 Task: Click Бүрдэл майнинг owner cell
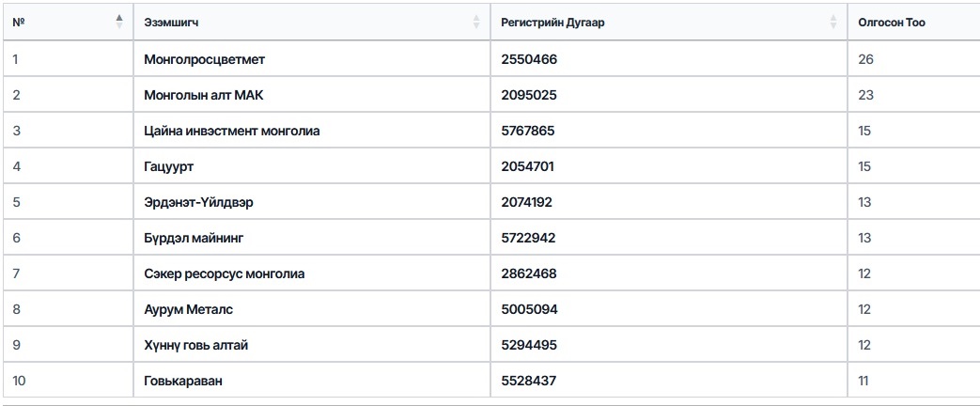click(x=194, y=238)
